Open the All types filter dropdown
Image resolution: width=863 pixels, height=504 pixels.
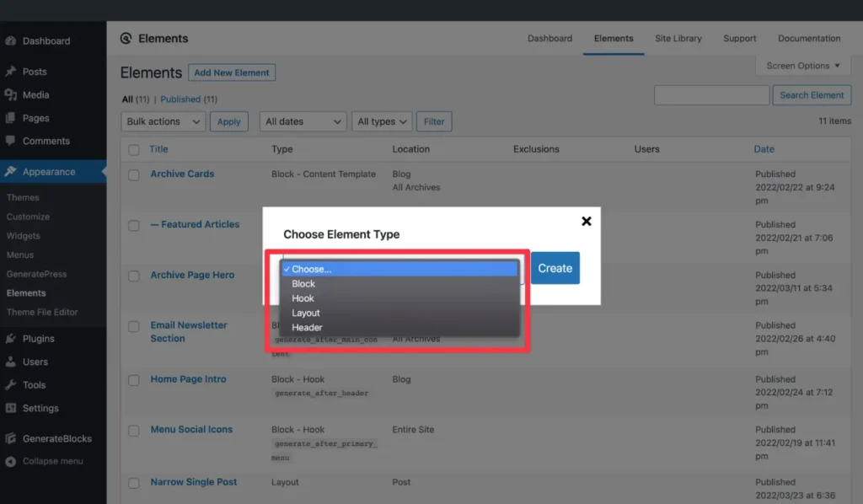(382, 121)
